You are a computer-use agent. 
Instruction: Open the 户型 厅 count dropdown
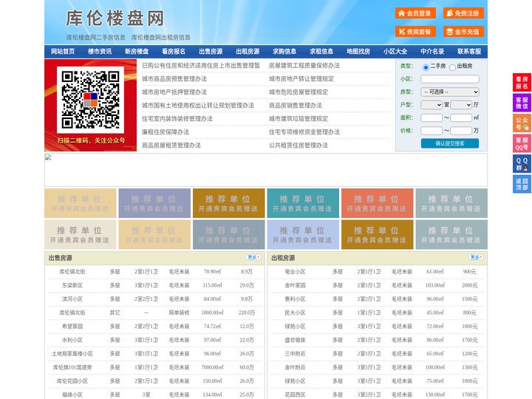click(461, 105)
